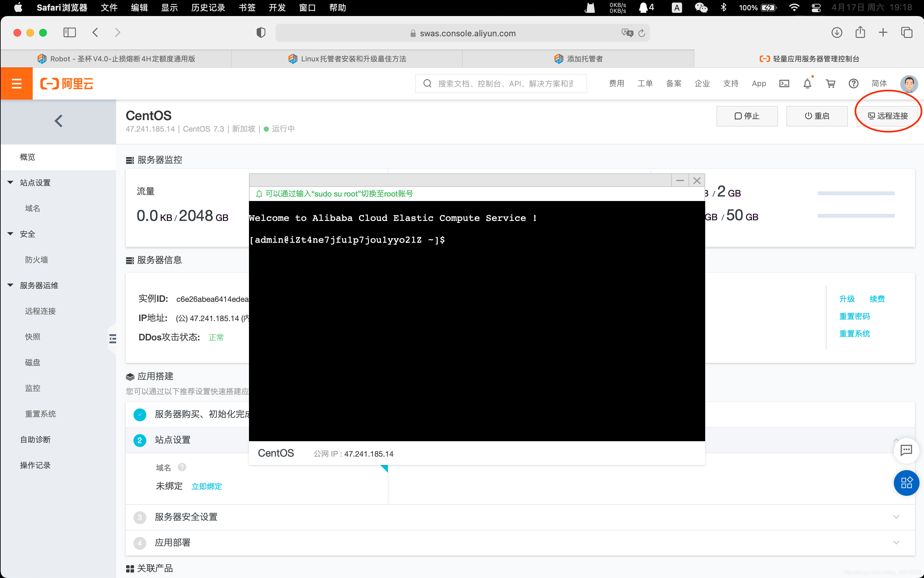
Task: Click the Aliyun logo
Action: [67, 83]
